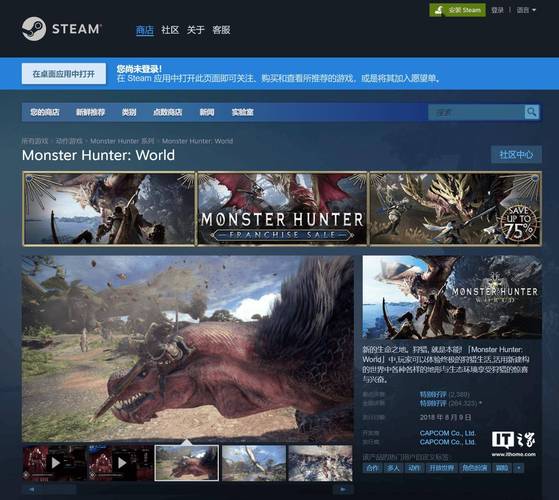
Task: Open the 您的商店 store tab
Action: (45, 112)
